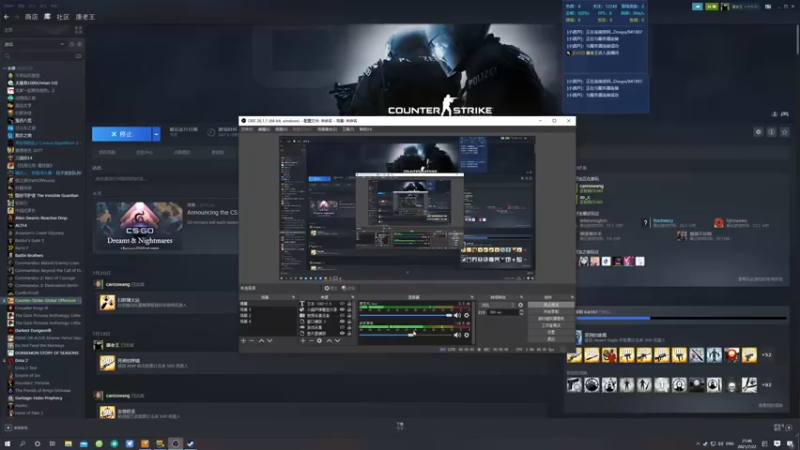Viewport: 800px width, 450px height.
Task: Adjust the first mixer track volume slider
Action: [x=406, y=315]
